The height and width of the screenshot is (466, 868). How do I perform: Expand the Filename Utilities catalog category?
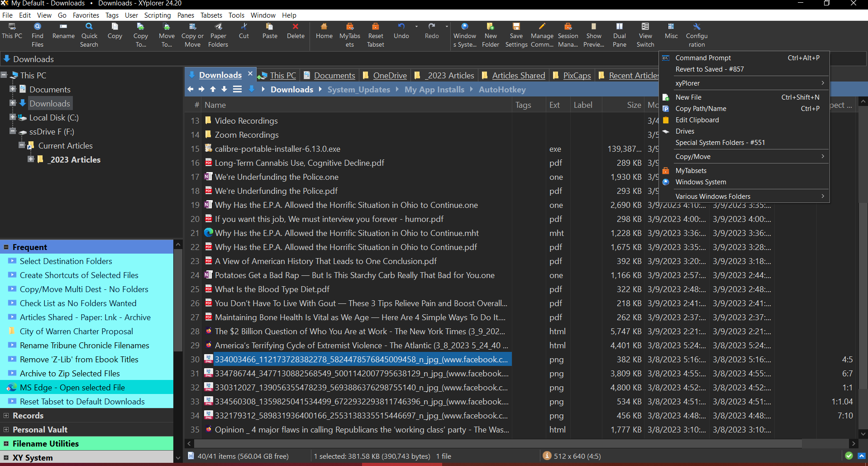click(x=6, y=444)
